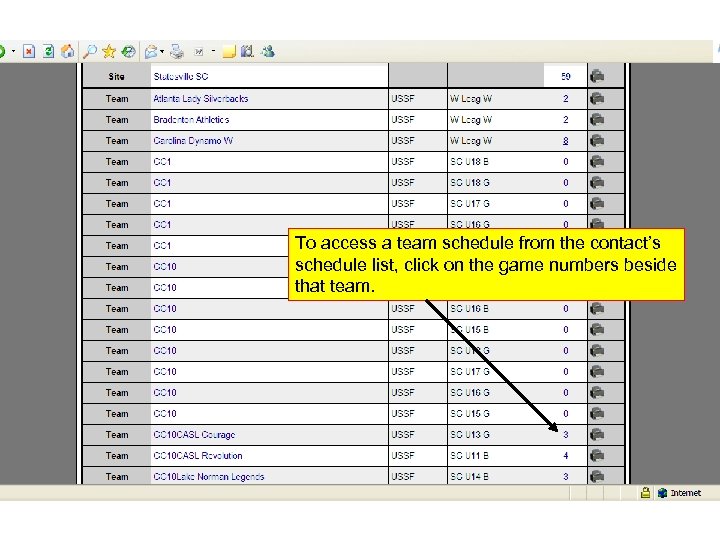Viewport: 720px width, 540px height.
Task: Print CC10CASL Revolution schedule via printer icon
Action: point(597,456)
